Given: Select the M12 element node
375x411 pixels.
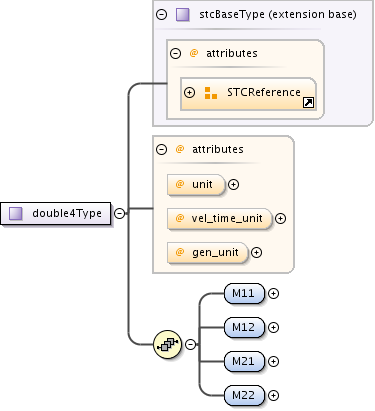Looking at the screenshot, I should tap(244, 327).
